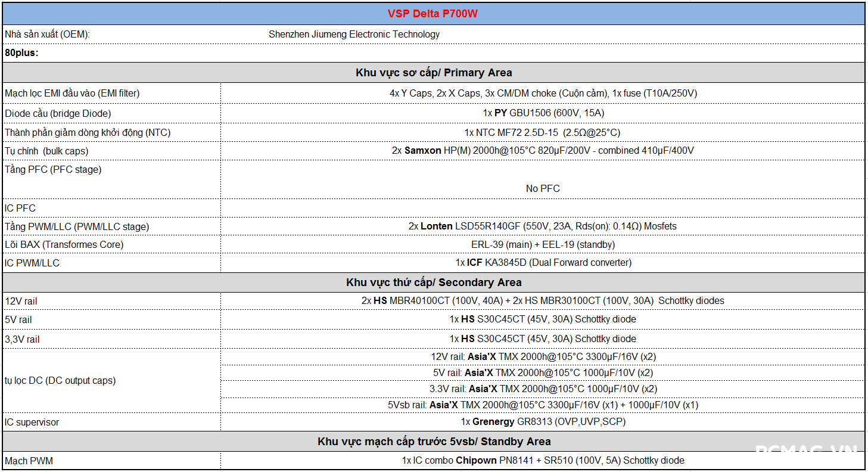The width and height of the screenshot is (868, 472).
Task: Select the ERL-39 transformer core cell
Action: pos(542,245)
